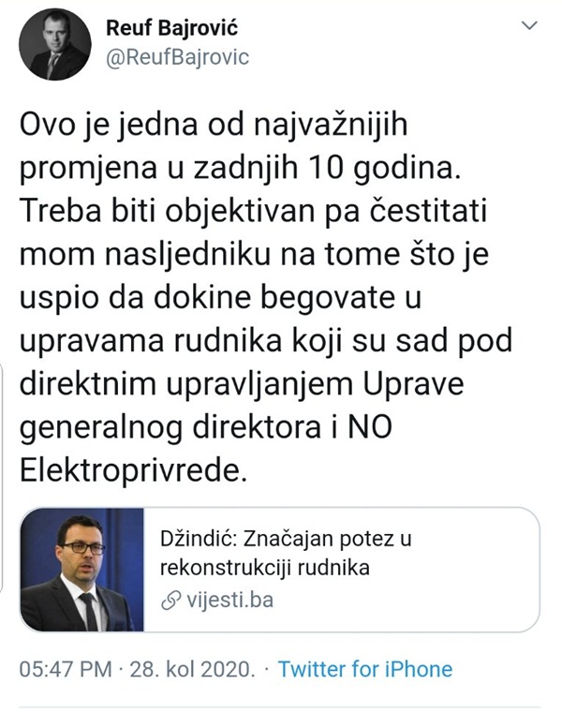Open the Twitter for iPhone source link
The width and height of the screenshot is (562, 728).
[365, 670]
